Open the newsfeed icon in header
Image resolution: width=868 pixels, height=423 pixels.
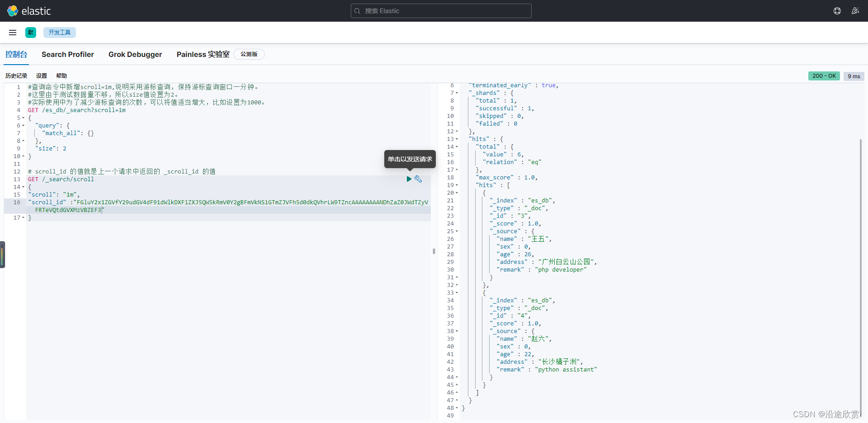(x=855, y=11)
